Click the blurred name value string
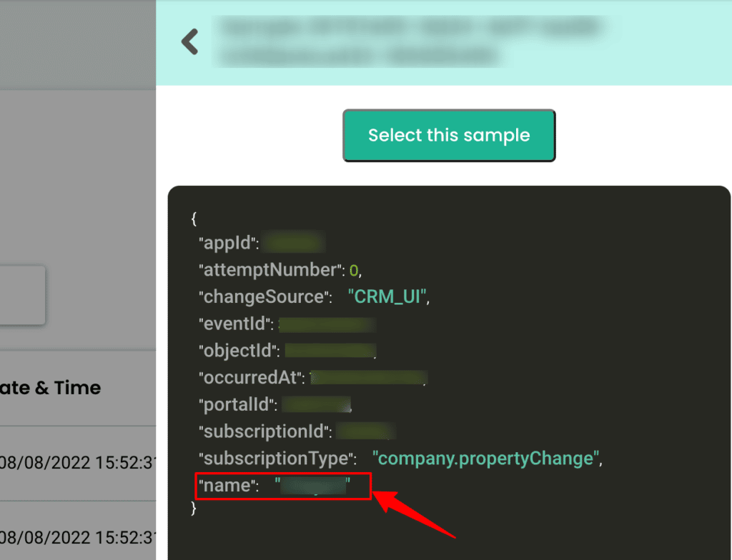 click(x=312, y=485)
